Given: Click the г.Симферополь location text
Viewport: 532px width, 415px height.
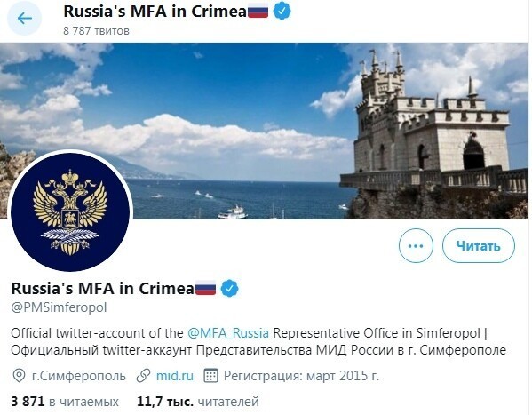Looking at the screenshot, I should point(79,376).
